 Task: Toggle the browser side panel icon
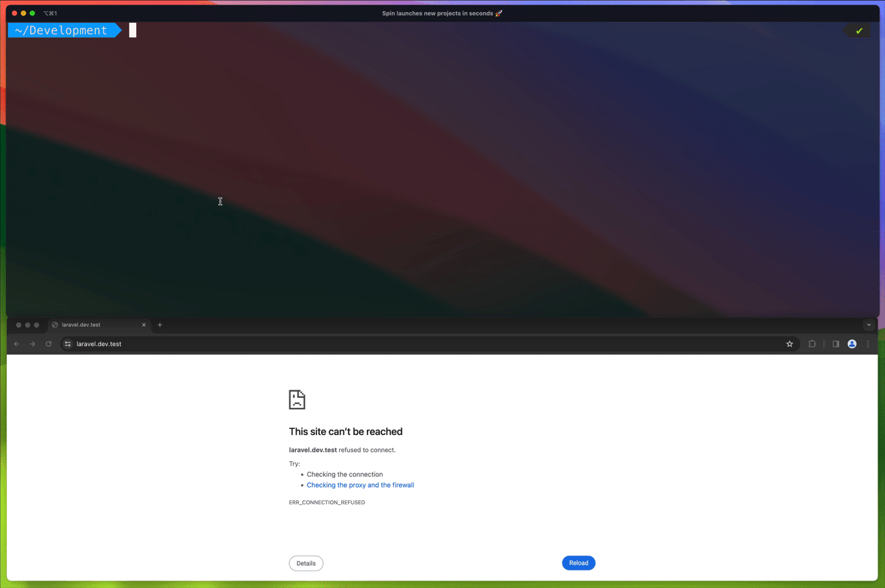[836, 344]
